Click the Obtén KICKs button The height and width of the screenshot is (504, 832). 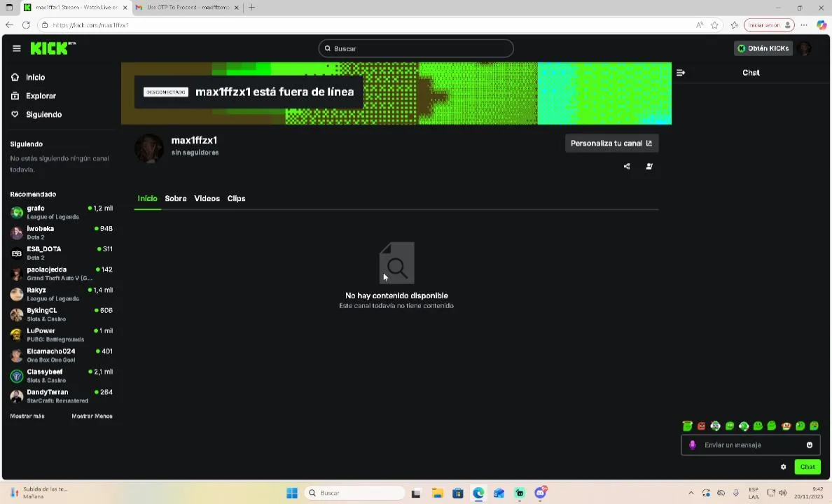pyautogui.click(x=763, y=48)
